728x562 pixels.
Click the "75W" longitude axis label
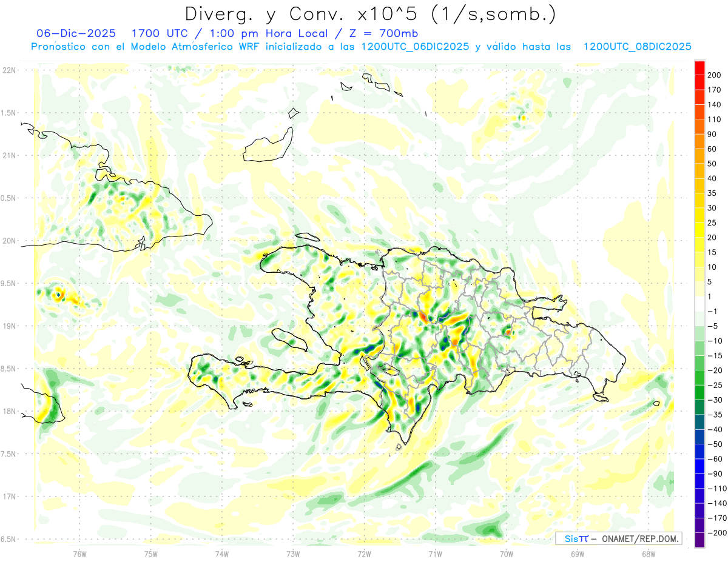150,553
